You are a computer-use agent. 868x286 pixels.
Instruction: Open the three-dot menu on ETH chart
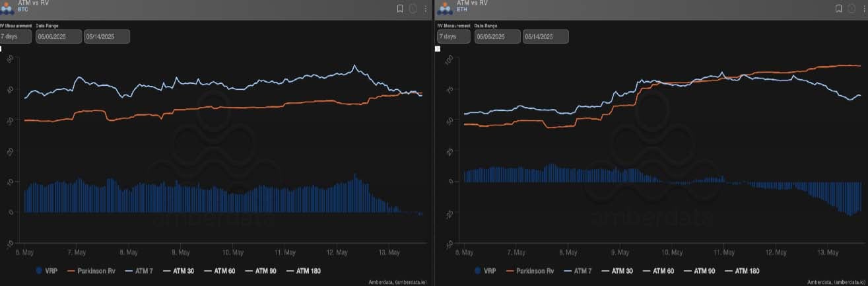click(x=863, y=9)
